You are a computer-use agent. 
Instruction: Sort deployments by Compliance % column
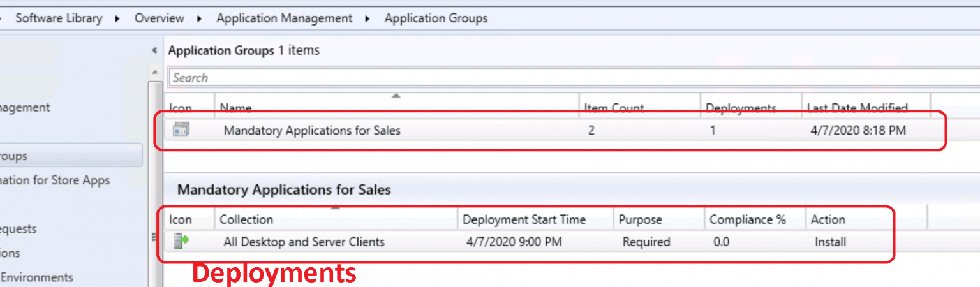pos(747,219)
